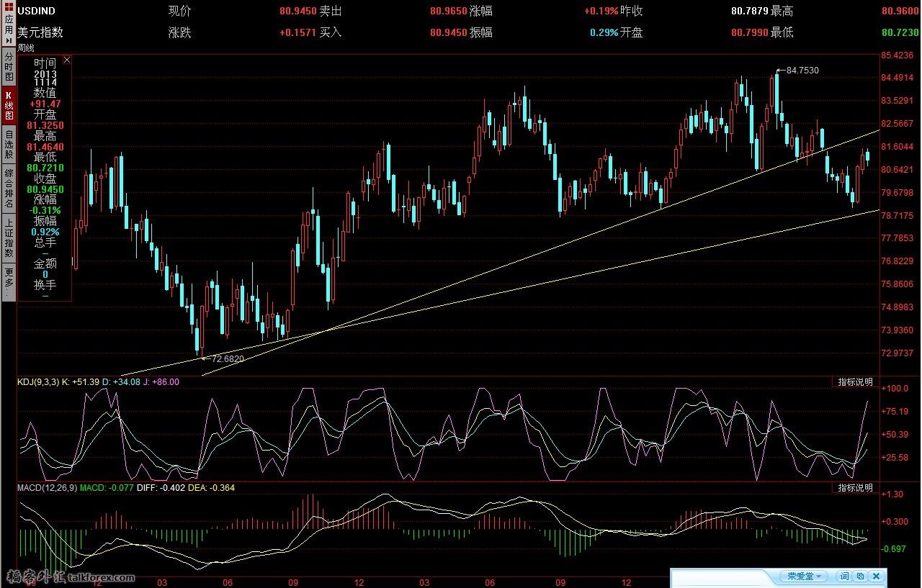Image resolution: width=922 pixels, height=588 pixels.
Task: Click the MACD(12,26,9) indicator label
Action: [46, 488]
